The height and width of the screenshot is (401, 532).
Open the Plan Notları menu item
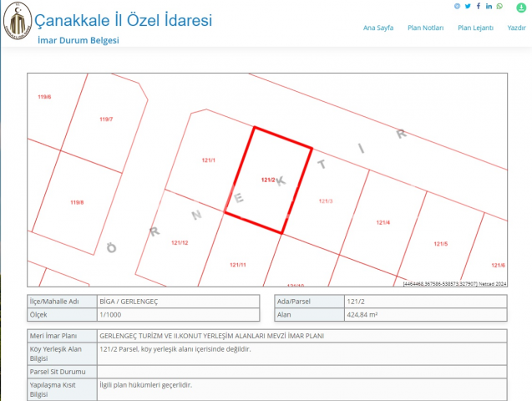(425, 28)
